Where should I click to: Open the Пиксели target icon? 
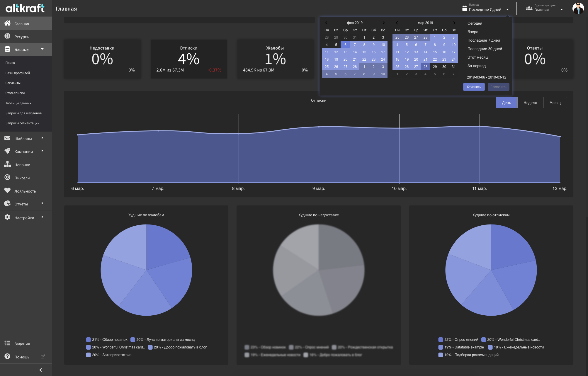(x=7, y=177)
